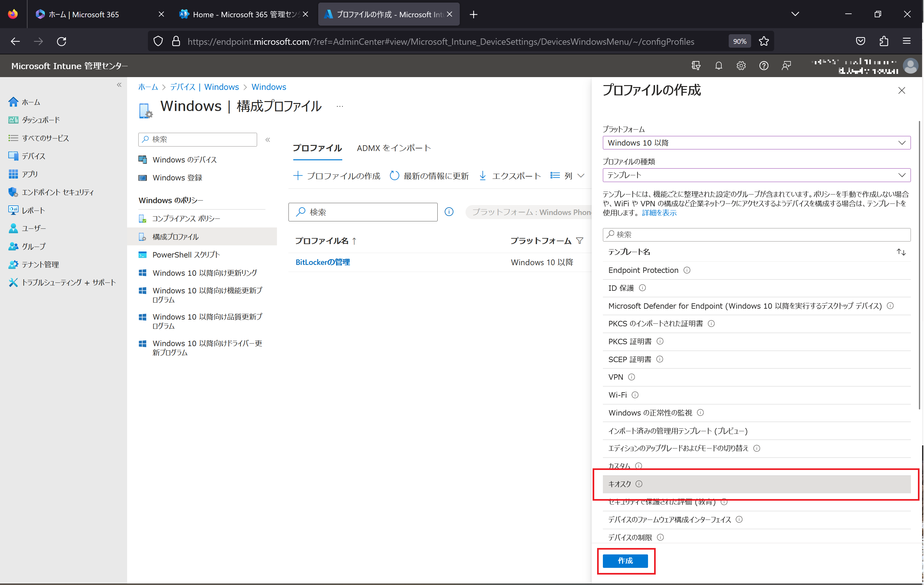Collapse the main left navigation menu
This screenshot has width=924, height=588.
point(119,85)
